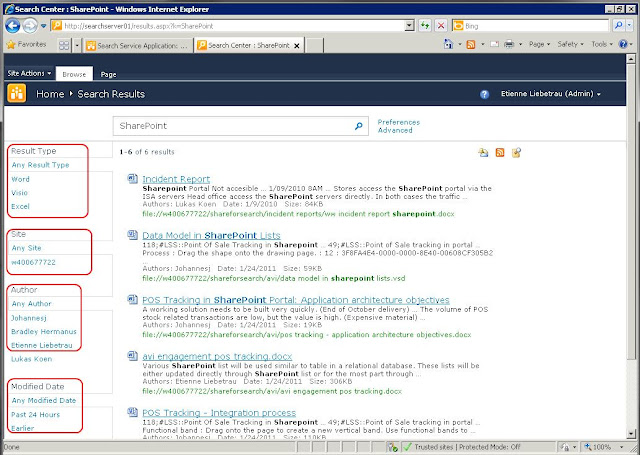
Task: Open POS Tracking - Integration process link
Action: pyautogui.click(x=219, y=413)
